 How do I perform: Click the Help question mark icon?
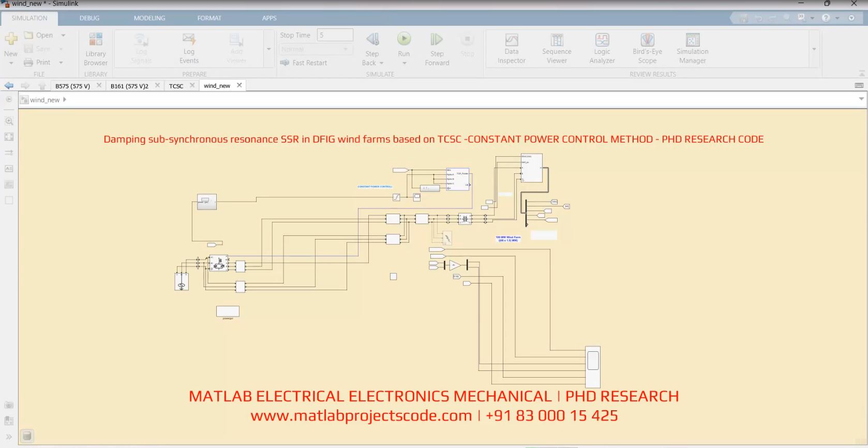click(826, 18)
